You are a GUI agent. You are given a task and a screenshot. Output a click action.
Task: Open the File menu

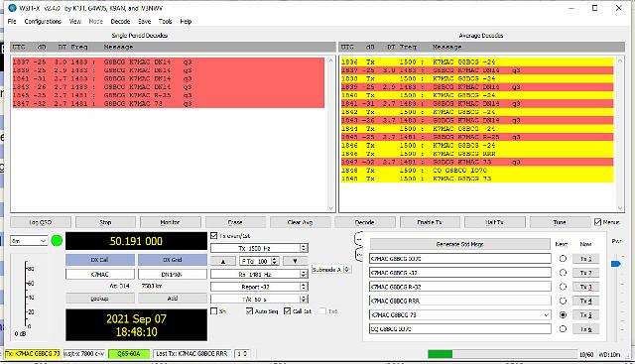pyautogui.click(x=12, y=22)
